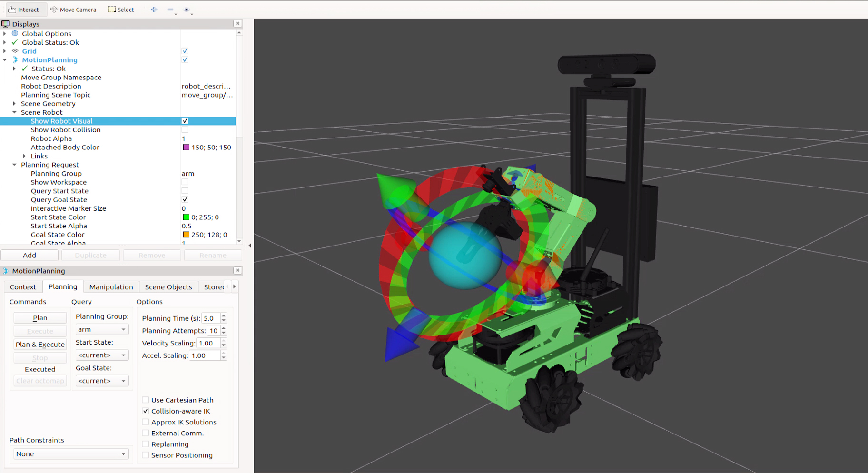Click the cyan interactive marker sphere

[464, 255]
